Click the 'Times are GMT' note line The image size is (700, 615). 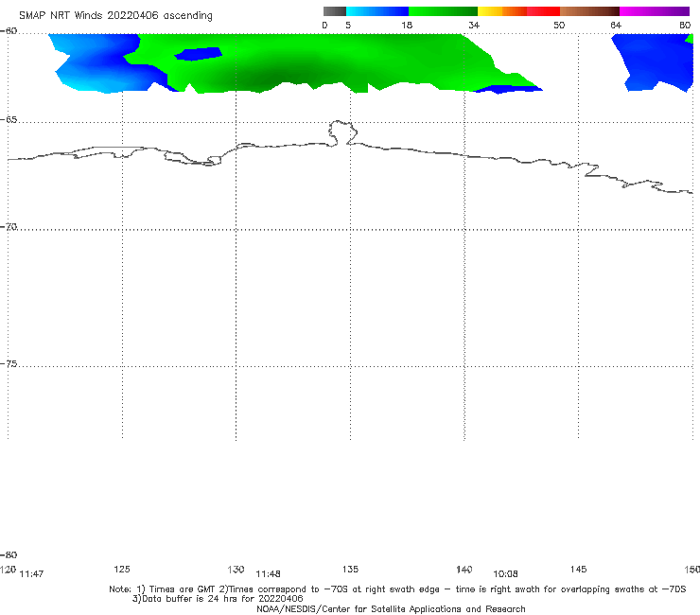(x=397, y=589)
